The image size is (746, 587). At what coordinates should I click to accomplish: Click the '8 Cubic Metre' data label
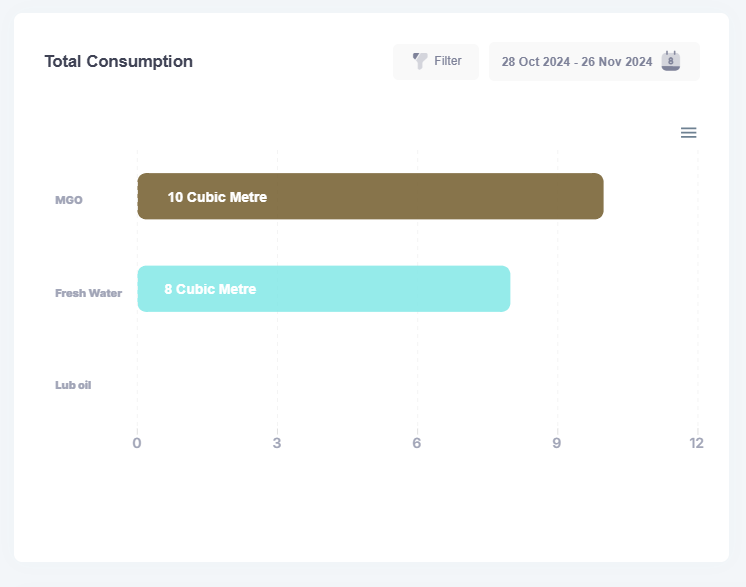click(x=210, y=289)
